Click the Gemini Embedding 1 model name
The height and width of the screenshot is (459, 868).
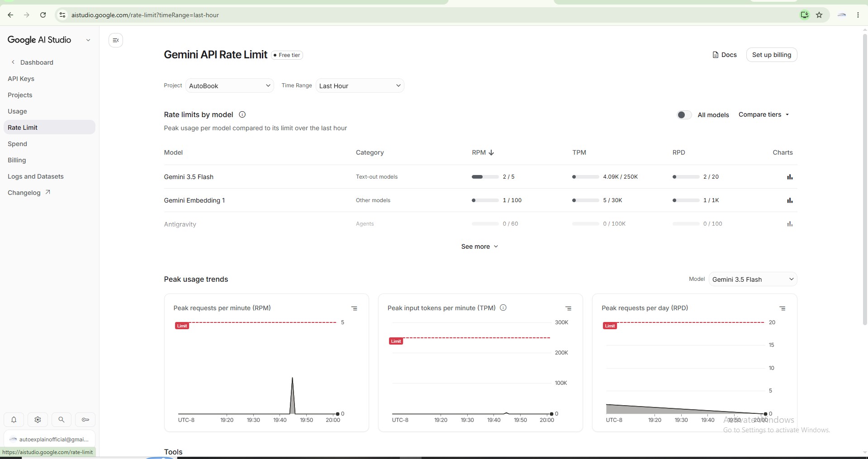click(194, 200)
